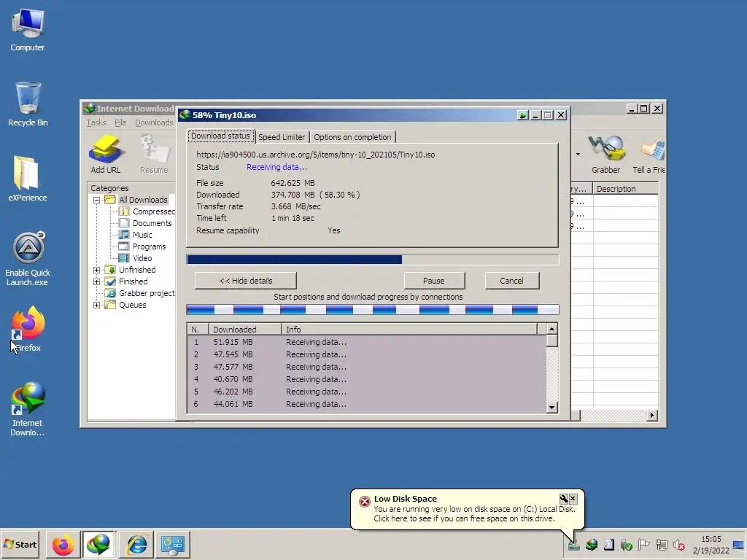Expand the Queues tree node
This screenshot has width=747, height=560.
click(97, 305)
